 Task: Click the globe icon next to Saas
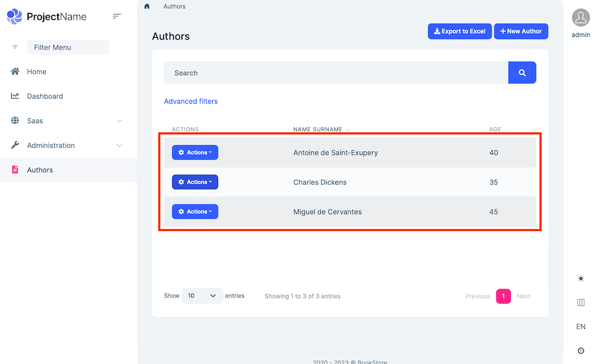(16, 120)
